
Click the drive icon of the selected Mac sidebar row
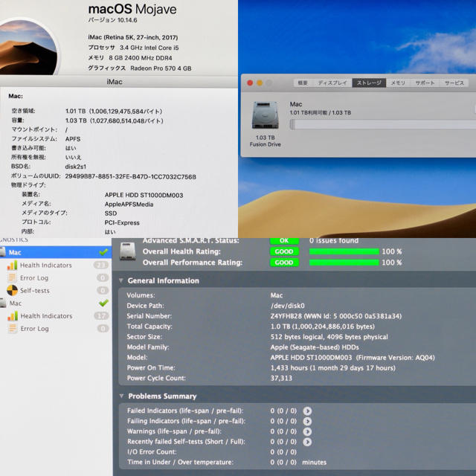[x=3, y=252]
